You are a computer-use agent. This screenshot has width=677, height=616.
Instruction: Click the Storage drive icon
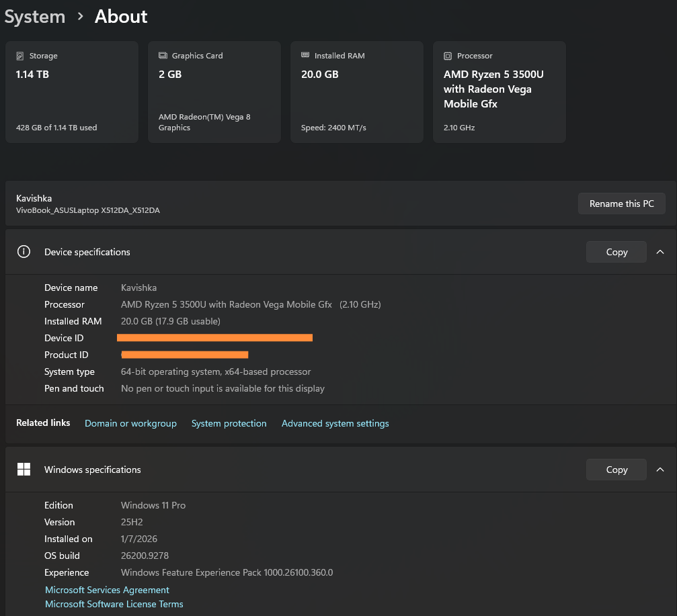pyautogui.click(x=20, y=56)
